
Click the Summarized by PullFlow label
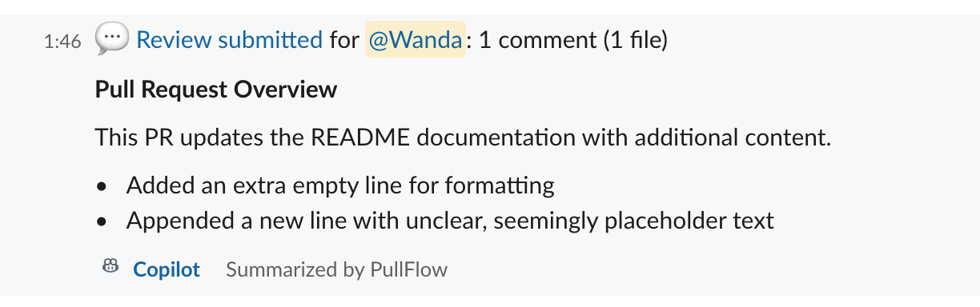click(336, 269)
